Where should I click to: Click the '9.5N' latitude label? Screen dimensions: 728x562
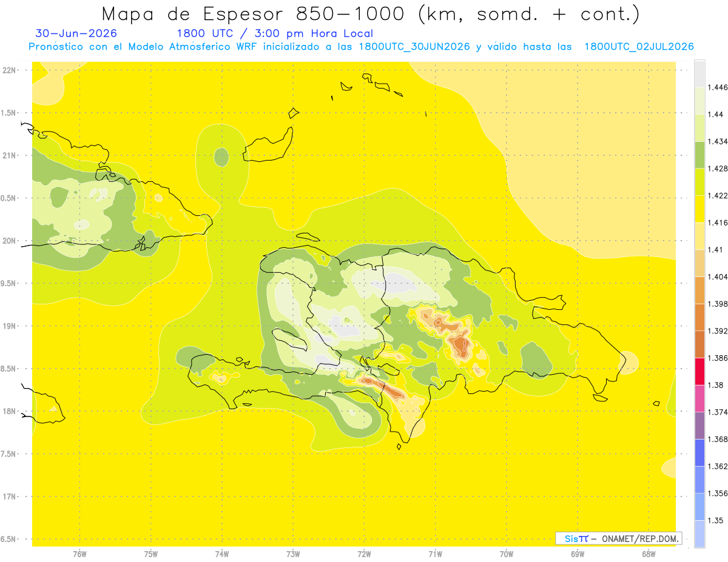[9, 284]
